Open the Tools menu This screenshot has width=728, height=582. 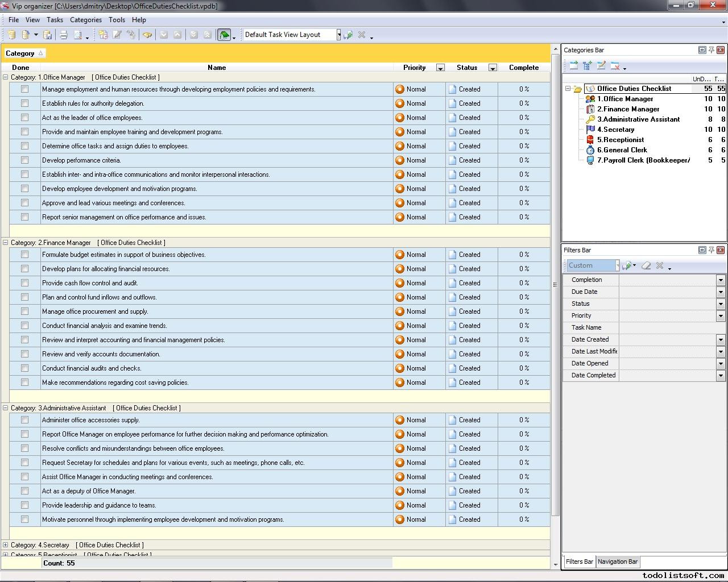[117, 20]
